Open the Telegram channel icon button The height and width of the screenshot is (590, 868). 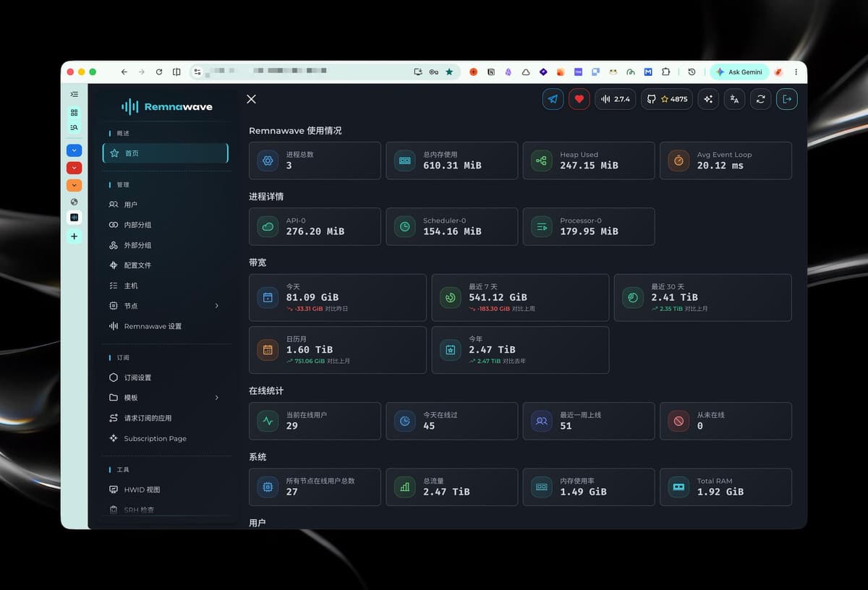pyautogui.click(x=553, y=99)
